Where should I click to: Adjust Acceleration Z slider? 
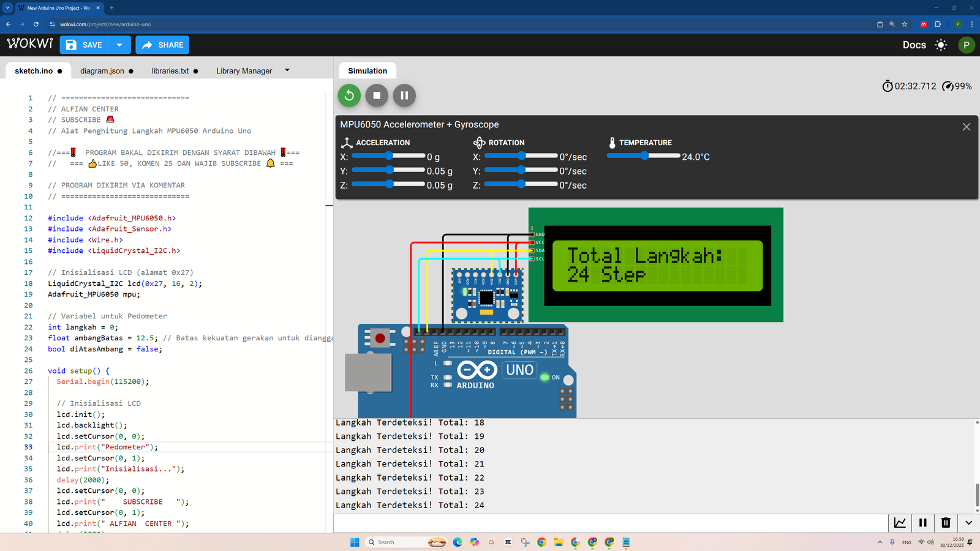[x=388, y=184]
